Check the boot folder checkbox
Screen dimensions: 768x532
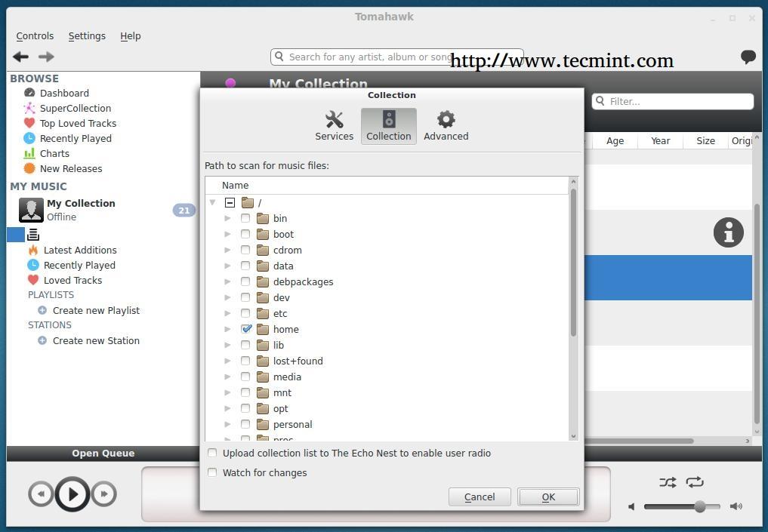click(245, 234)
